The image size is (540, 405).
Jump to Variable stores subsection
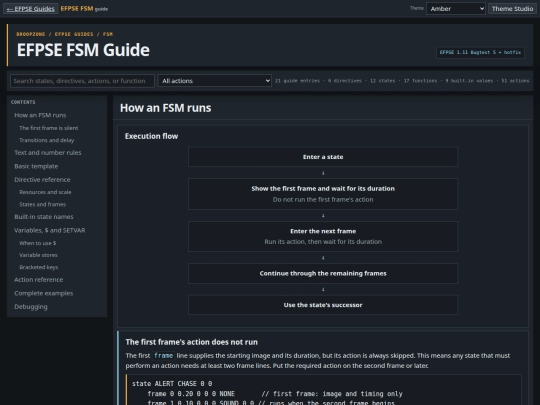click(x=38, y=255)
